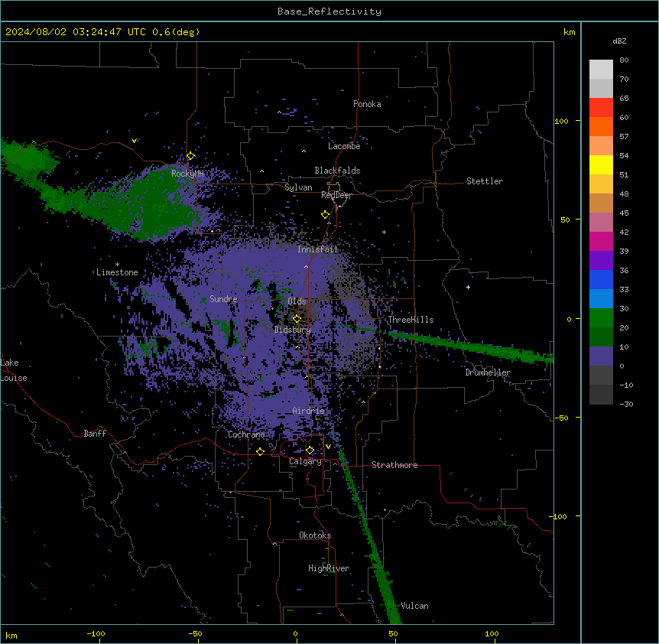
Task: Click the 100 km tick on right axis
Action: coord(561,121)
